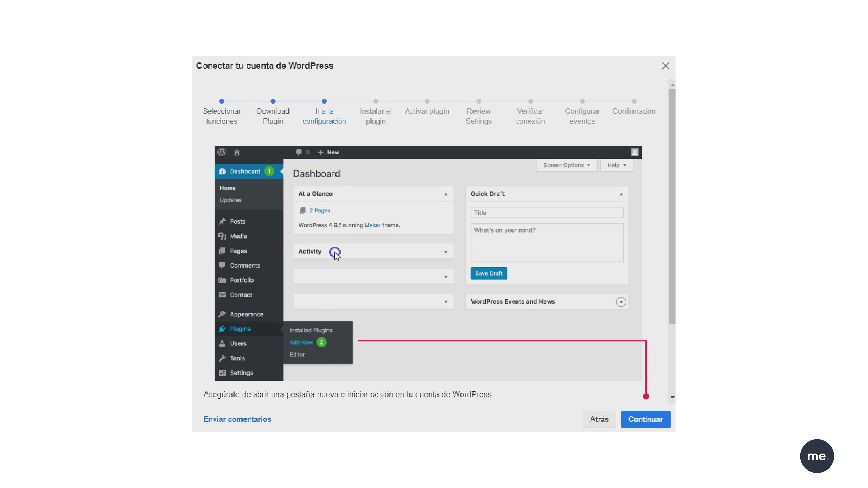This screenshot has width=868, height=488.
Task: Click the Activar plugin step label
Action: (x=427, y=111)
